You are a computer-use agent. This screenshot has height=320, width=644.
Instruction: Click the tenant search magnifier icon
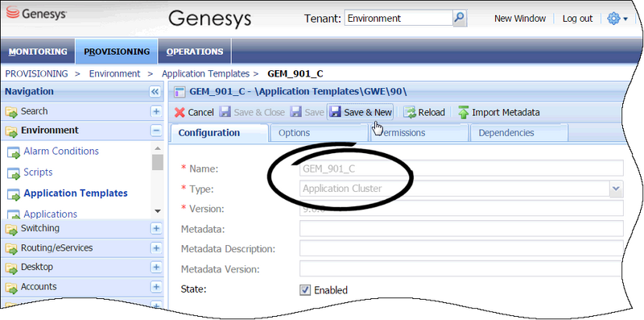pyautogui.click(x=459, y=18)
